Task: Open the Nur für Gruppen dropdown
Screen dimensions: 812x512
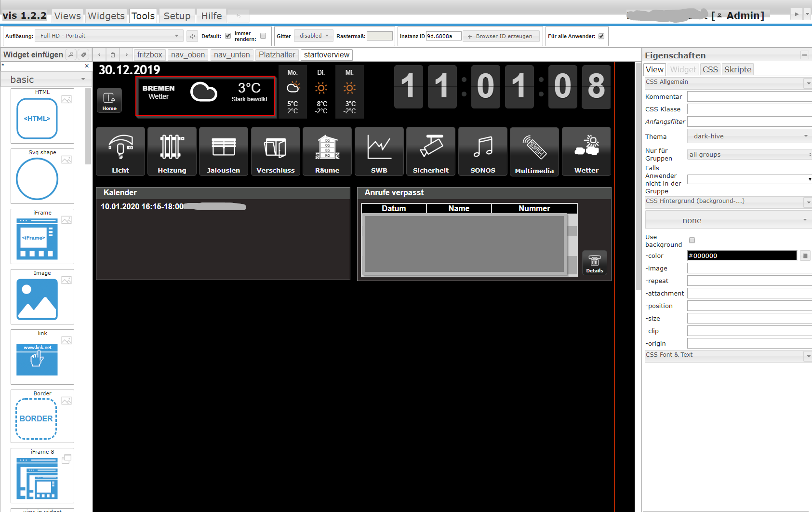Action: coord(750,154)
